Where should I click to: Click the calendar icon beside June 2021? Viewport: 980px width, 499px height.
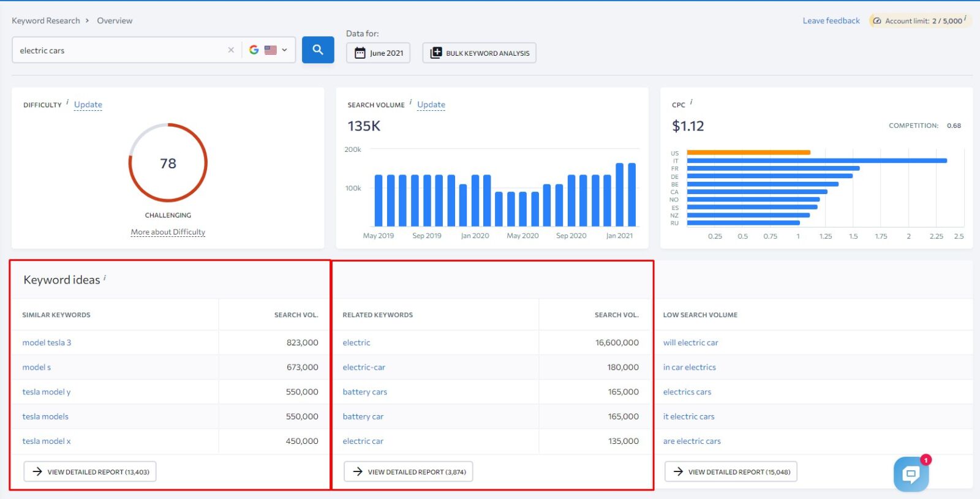(x=360, y=53)
